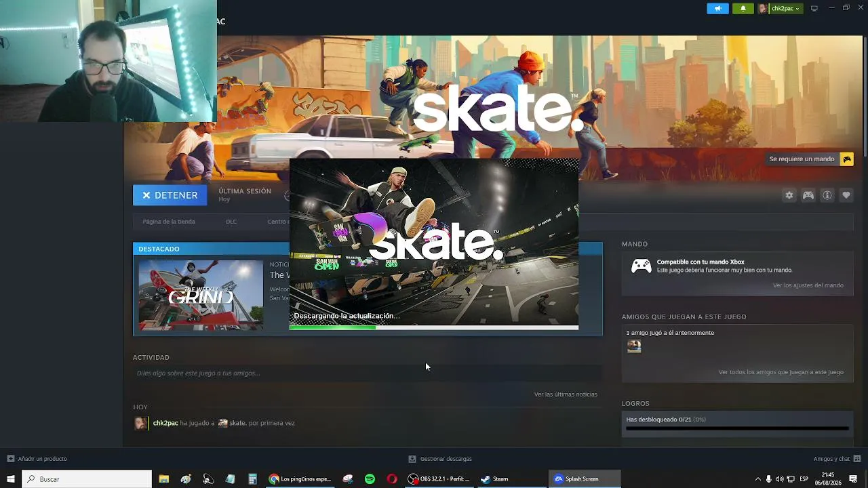Click the ÚLTIMA SESIÓN Hoy label
The width and height of the screenshot is (868, 488).
(x=245, y=195)
